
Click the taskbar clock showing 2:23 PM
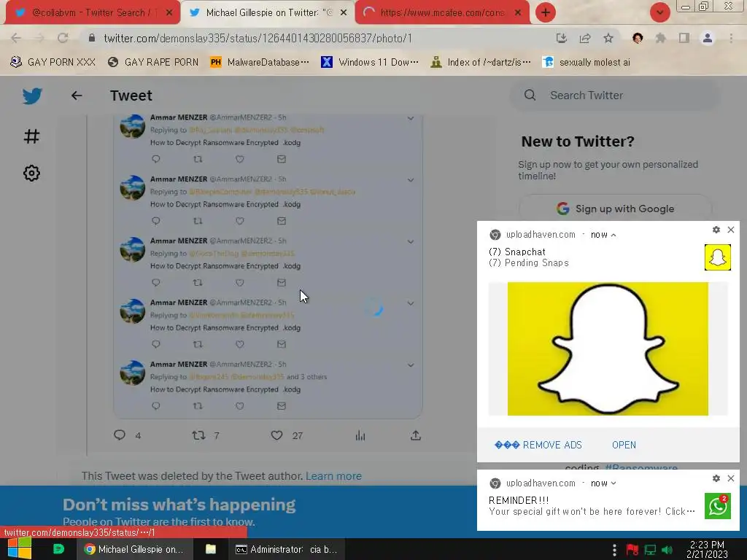click(707, 549)
